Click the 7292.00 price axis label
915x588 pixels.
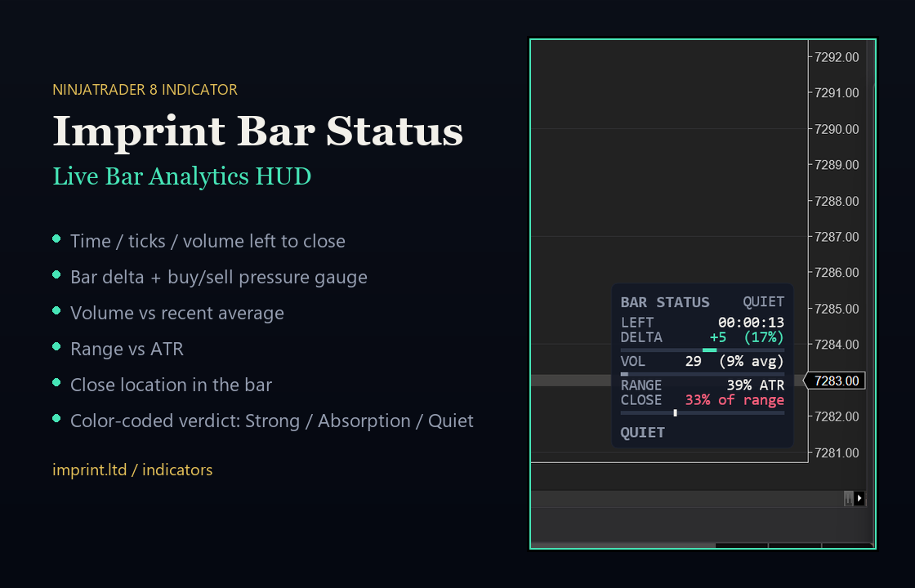pyautogui.click(x=837, y=57)
